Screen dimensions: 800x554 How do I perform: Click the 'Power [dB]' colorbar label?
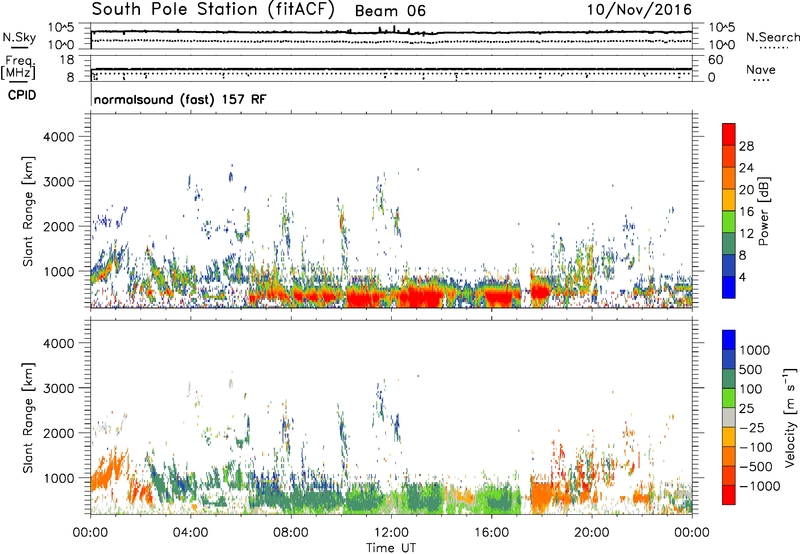764,211
